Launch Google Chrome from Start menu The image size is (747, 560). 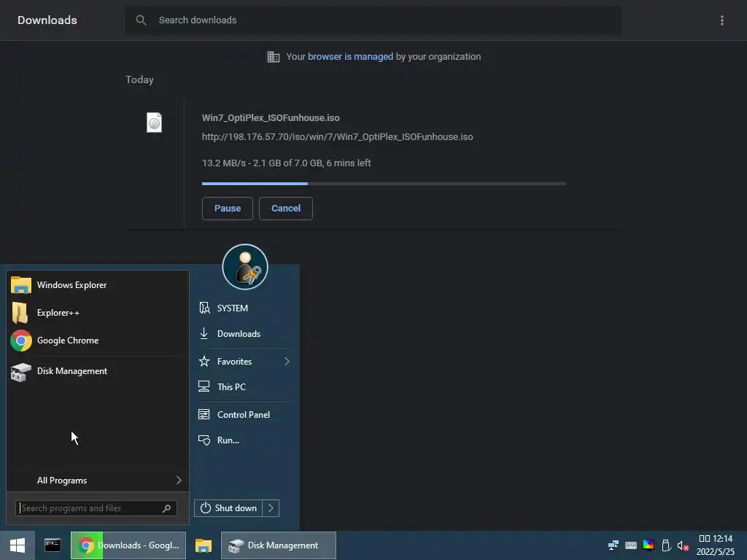click(x=98, y=341)
